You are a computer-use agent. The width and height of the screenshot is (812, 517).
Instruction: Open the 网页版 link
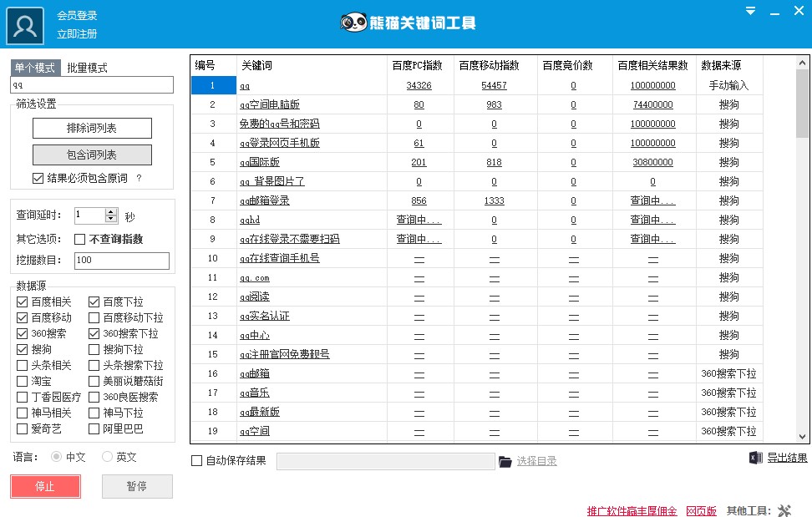(701, 511)
